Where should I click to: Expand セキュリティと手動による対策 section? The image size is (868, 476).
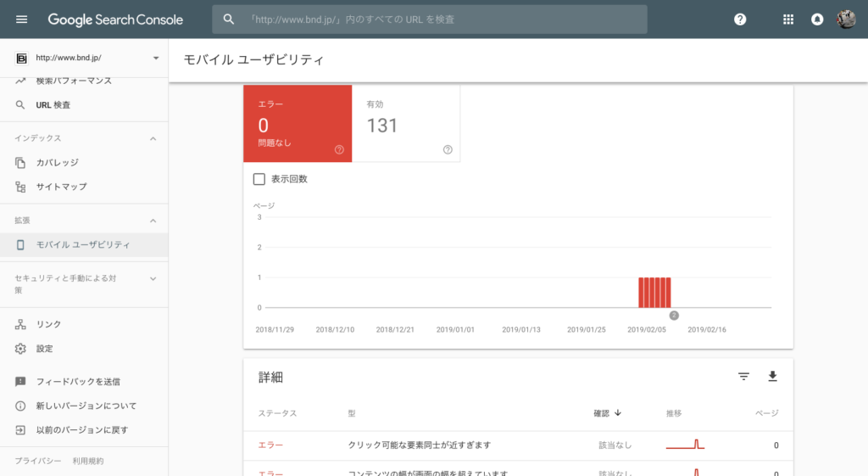[153, 278]
